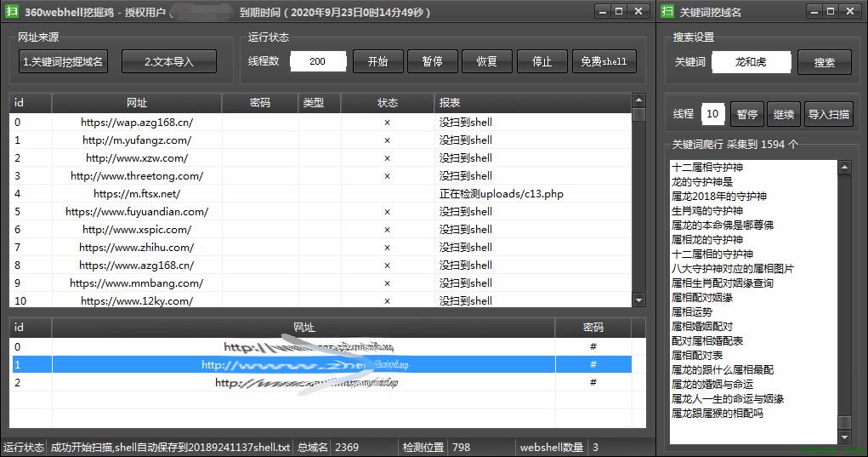Select row https://www.mmbang.com/
Viewport: 868px width, 457px height.
pos(321,283)
